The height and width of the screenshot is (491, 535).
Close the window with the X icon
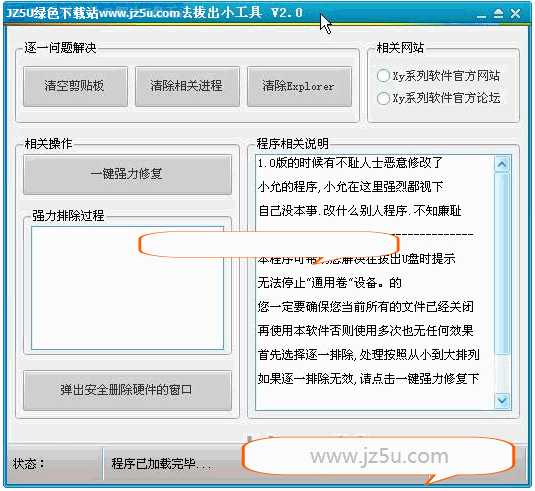click(516, 14)
